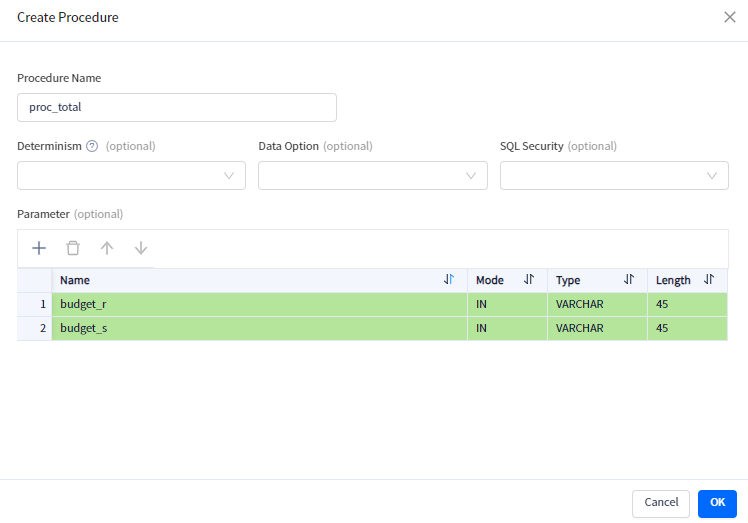Expand the Data Option dropdown
The image size is (748, 523).
(372, 175)
